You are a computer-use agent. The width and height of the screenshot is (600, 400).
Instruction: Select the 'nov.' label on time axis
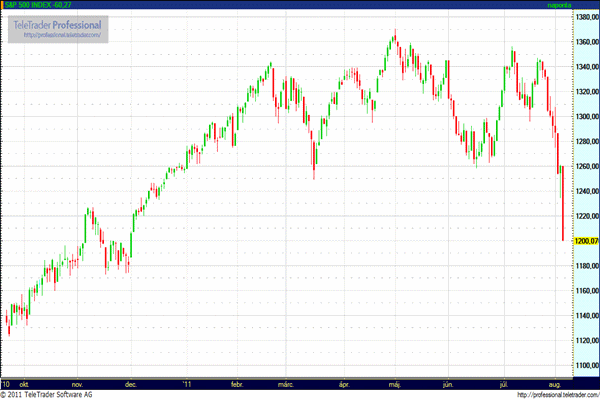77,383
